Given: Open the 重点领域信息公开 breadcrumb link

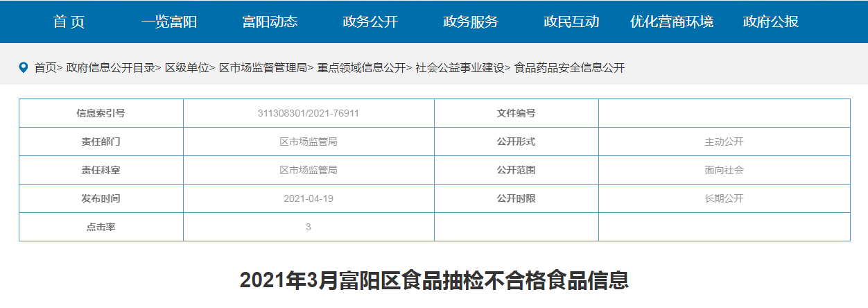Looking at the screenshot, I should [x=361, y=68].
